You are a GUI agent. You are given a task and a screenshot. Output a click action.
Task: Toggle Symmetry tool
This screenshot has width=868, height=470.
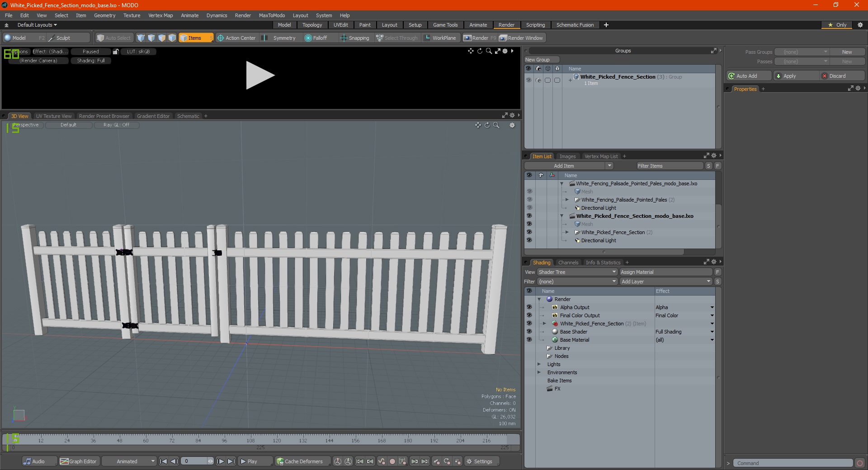tap(279, 38)
